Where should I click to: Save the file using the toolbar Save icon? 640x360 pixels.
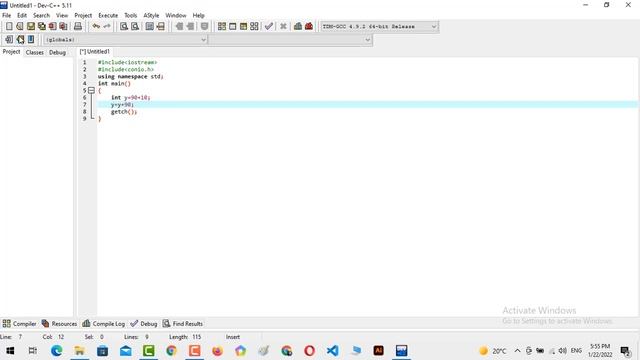coord(31,27)
